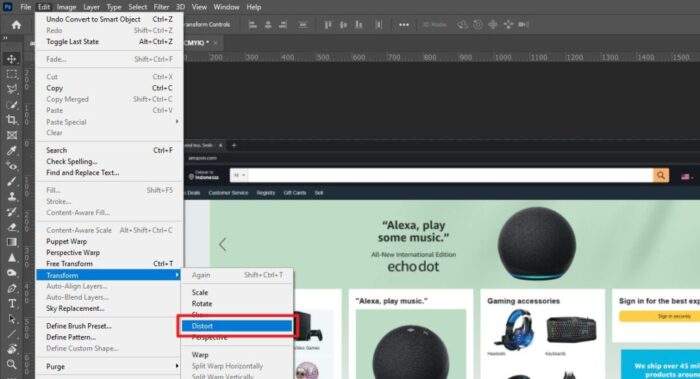Choose Check Spelling
700x379 pixels.
coord(109,162)
